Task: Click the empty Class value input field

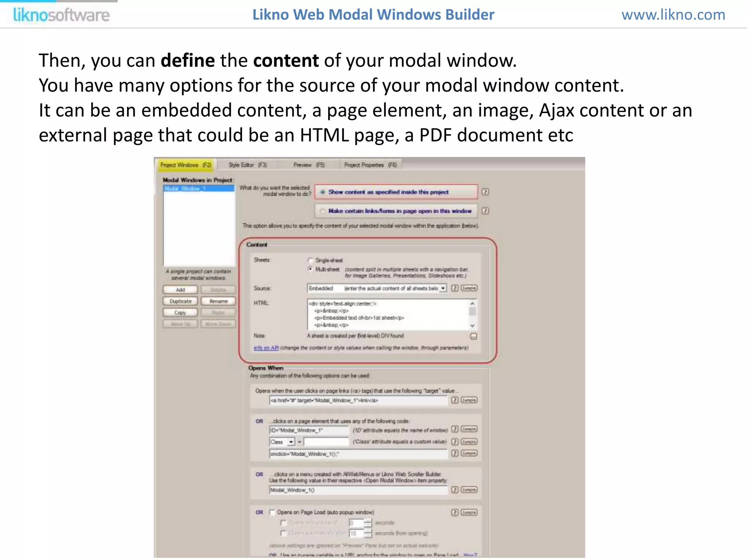Action: pos(326,442)
